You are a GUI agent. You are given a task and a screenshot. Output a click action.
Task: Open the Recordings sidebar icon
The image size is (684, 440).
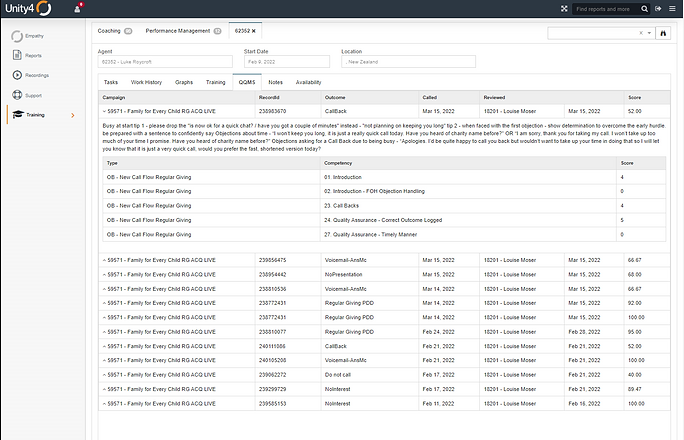click(17, 75)
